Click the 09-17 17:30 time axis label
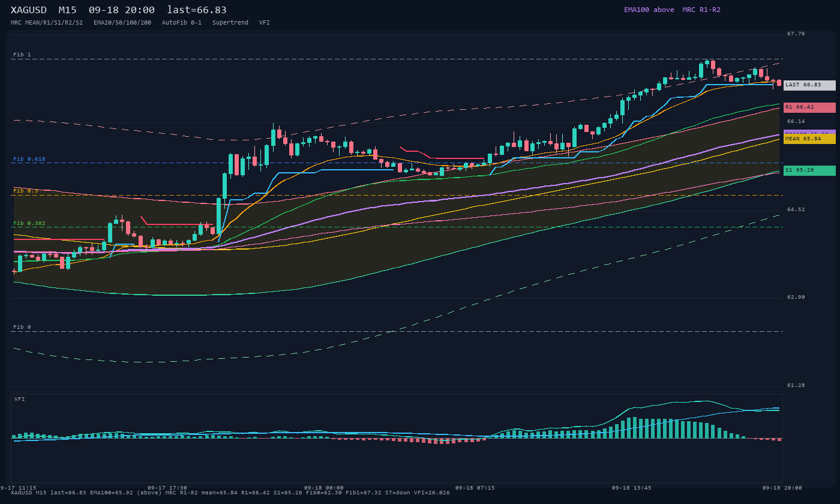 click(x=167, y=488)
